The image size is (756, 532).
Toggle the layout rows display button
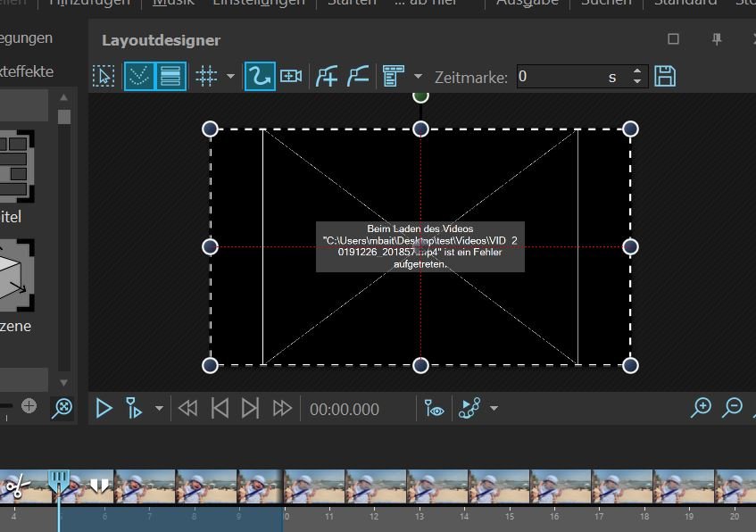[170, 77]
